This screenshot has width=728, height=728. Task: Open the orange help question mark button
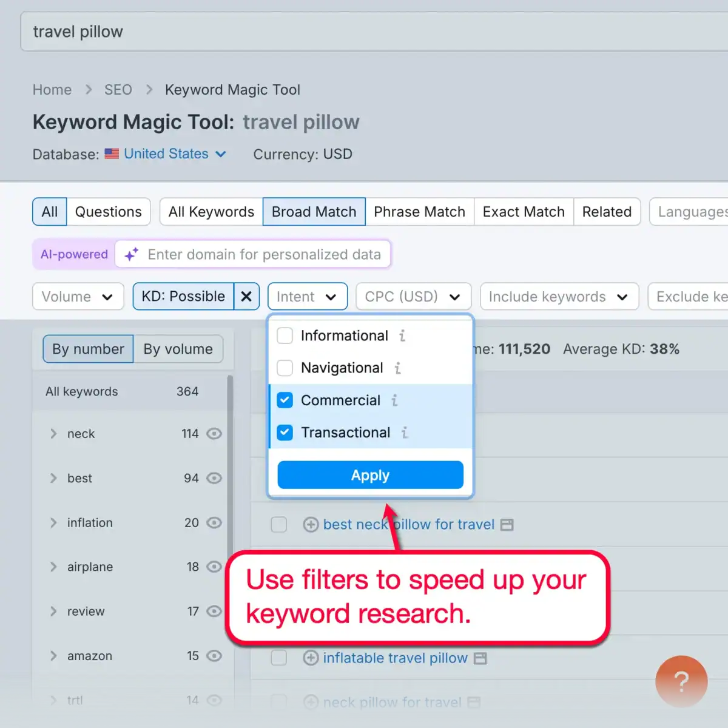(x=681, y=681)
